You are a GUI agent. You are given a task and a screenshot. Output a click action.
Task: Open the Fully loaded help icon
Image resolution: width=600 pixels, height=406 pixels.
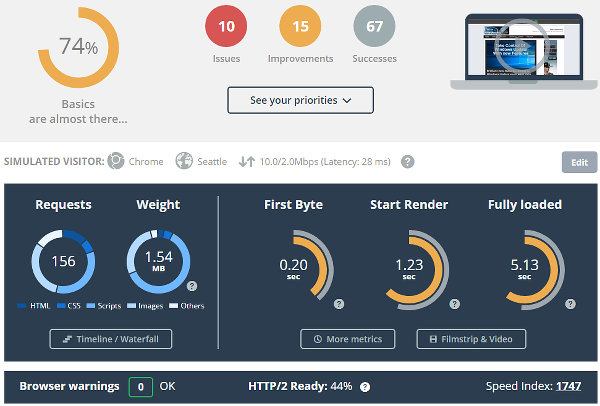pyautogui.click(x=570, y=304)
